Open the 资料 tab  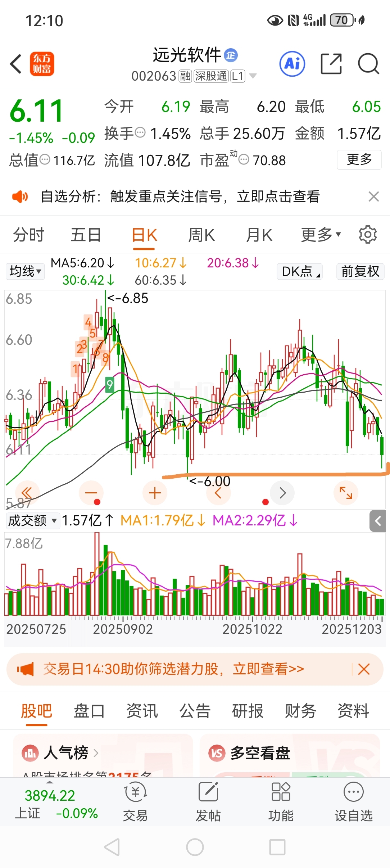[x=353, y=711]
